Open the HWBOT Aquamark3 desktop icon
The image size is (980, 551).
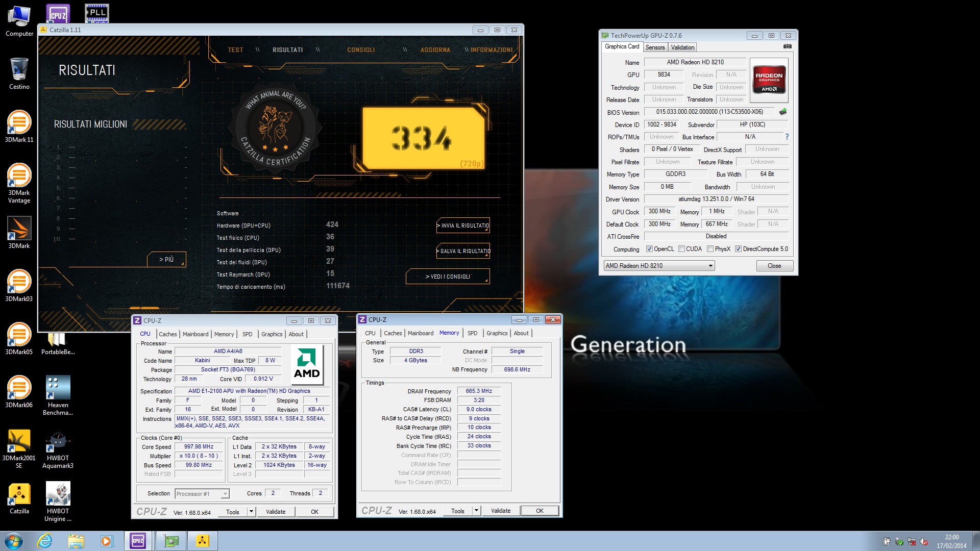click(58, 448)
